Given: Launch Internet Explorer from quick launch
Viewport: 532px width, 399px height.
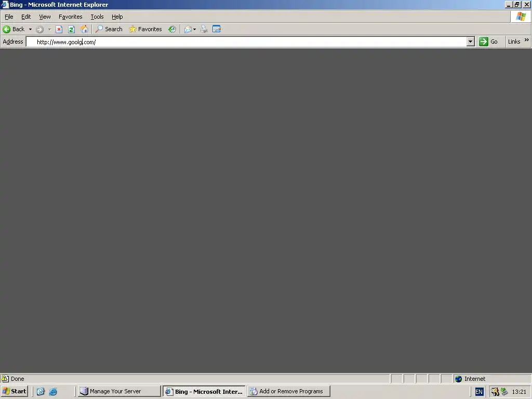Looking at the screenshot, I should tap(53, 392).
